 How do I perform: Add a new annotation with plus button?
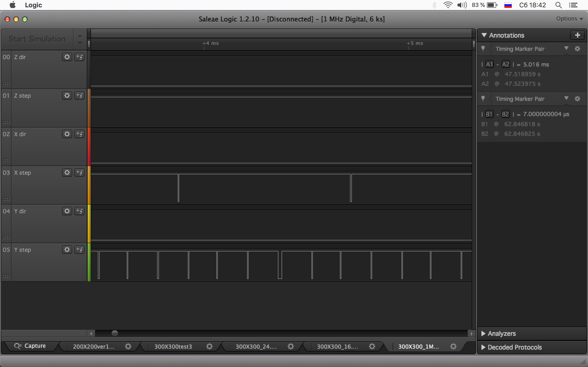tap(577, 35)
